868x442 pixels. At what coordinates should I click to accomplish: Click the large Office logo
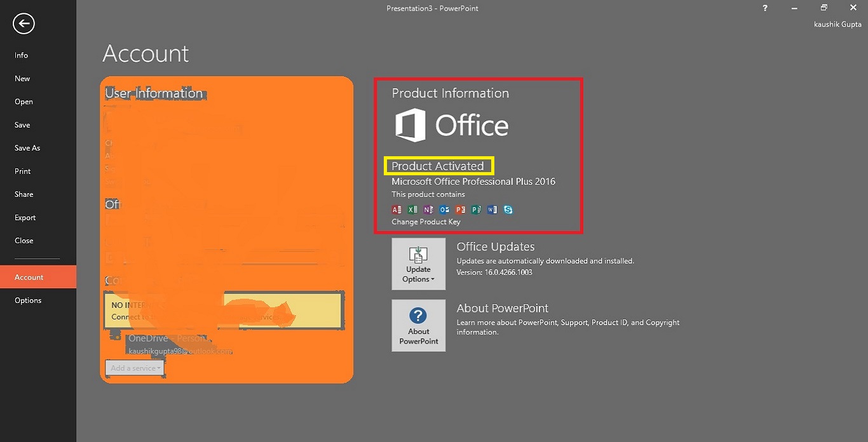tap(452, 125)
